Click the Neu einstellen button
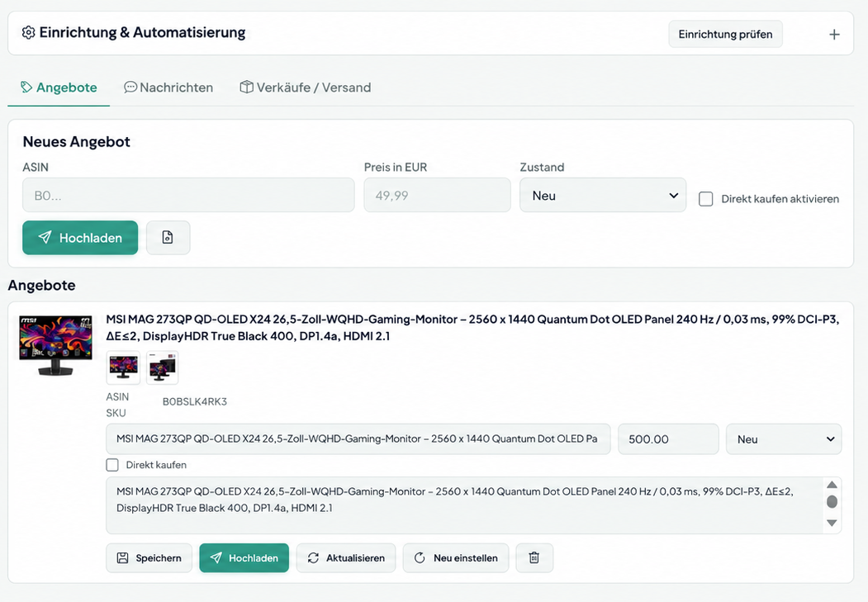This screenshot has height=602, width=868. [x=456, y=557]
